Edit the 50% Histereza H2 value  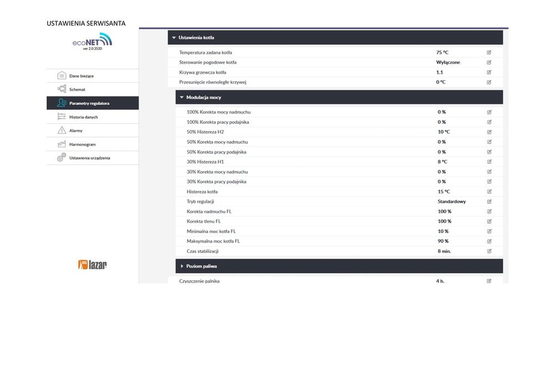489,132
